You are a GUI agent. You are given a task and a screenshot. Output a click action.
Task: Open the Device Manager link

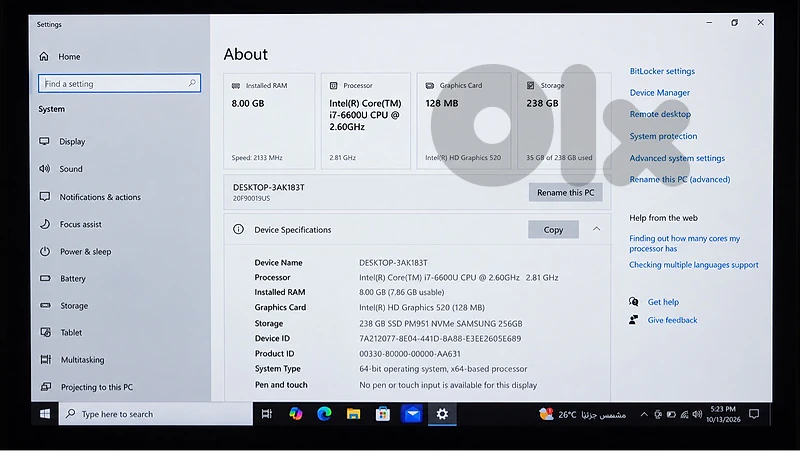pyautogui.click(x=659, y=92)
